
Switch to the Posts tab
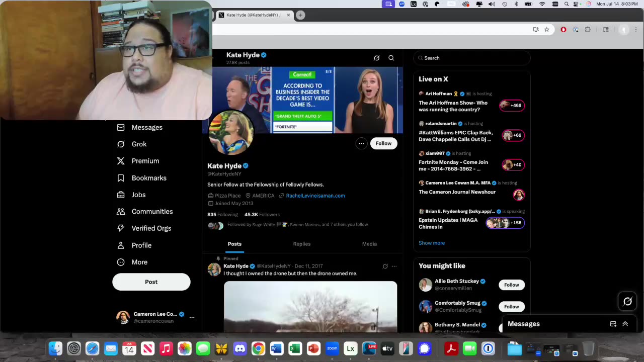click(234, 244)
